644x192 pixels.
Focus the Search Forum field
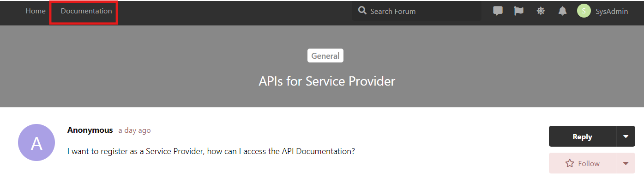(416, 11)
